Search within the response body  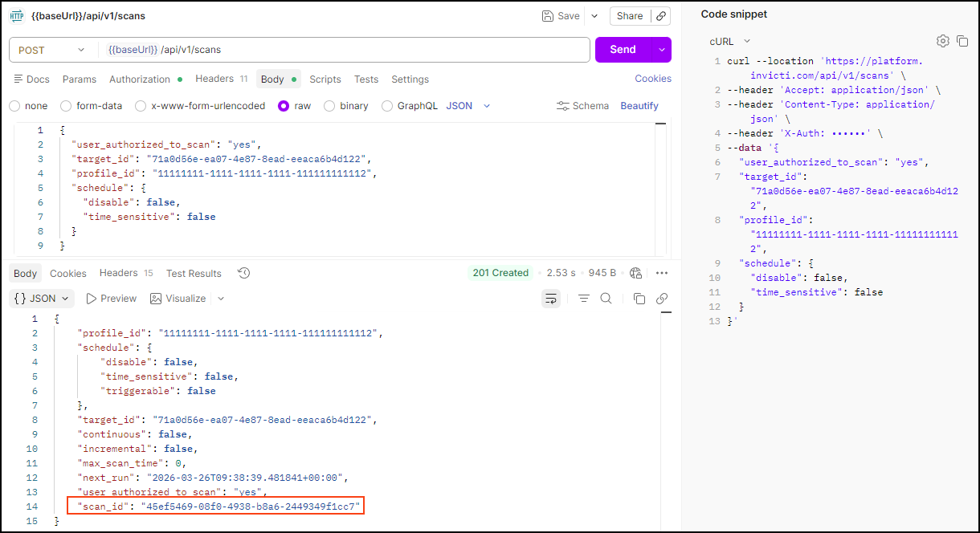(606, 299)
